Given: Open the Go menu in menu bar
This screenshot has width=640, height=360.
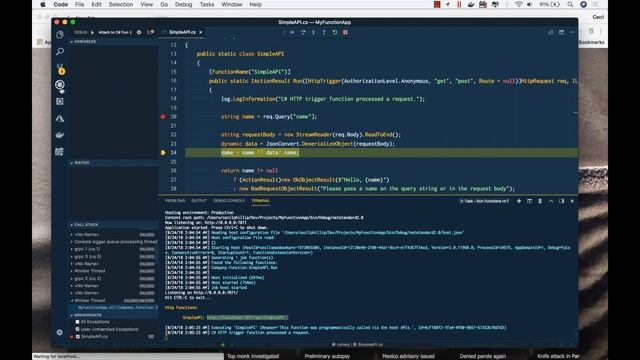Looking at the screenshot, I should 164,4.
